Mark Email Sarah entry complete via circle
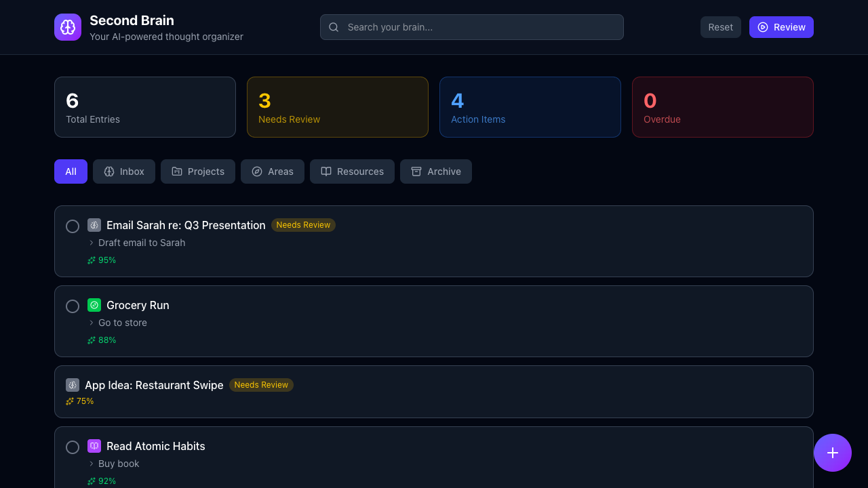 pyautogui.click(x=73, y=226)
